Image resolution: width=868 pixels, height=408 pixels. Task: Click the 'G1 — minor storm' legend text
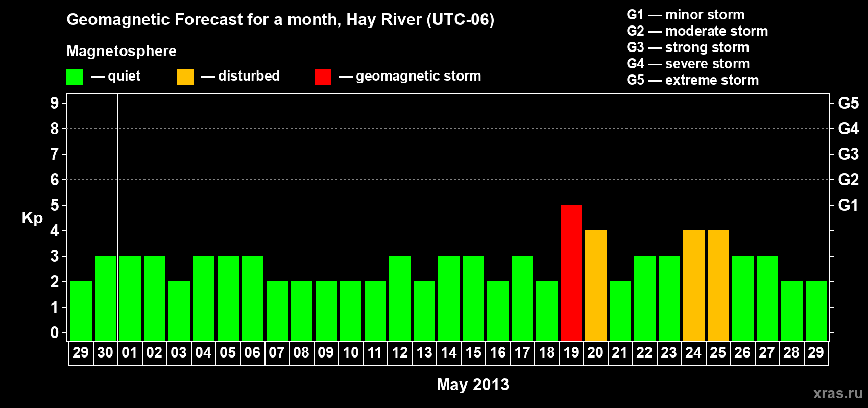pos(686,15)
